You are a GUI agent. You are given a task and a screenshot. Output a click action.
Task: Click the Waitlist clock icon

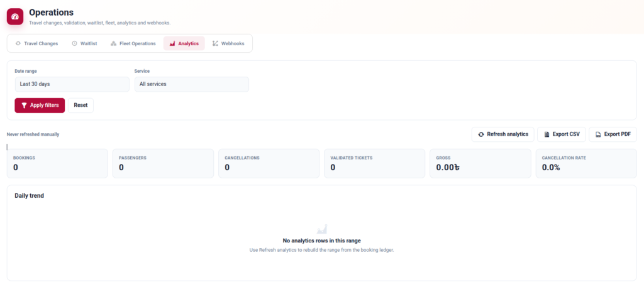74,43
